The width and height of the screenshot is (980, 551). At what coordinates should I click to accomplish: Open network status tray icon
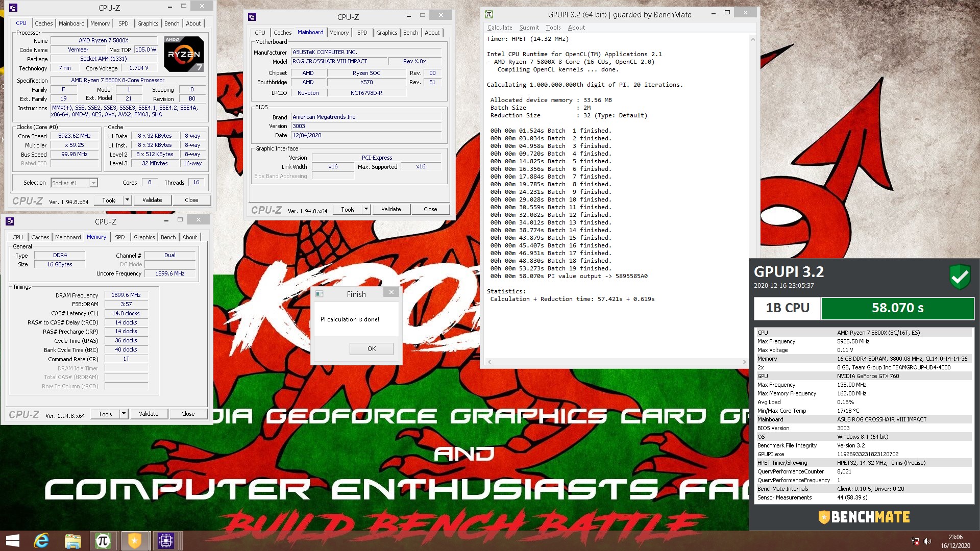coord(915,541)
